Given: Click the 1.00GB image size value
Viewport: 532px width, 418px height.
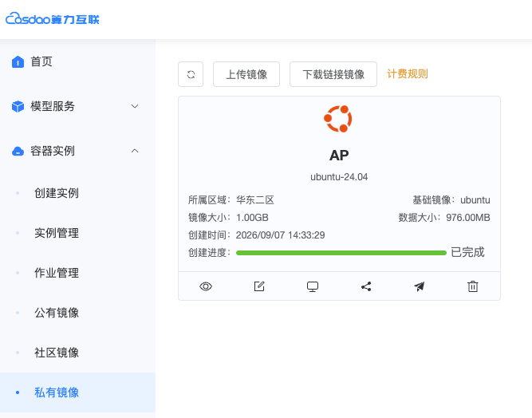Looking at the screenshot, I should tap(252, 218).
